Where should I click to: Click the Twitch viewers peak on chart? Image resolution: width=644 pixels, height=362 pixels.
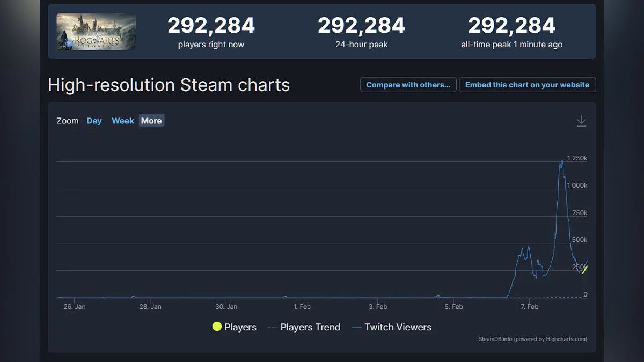click(561, 161)
